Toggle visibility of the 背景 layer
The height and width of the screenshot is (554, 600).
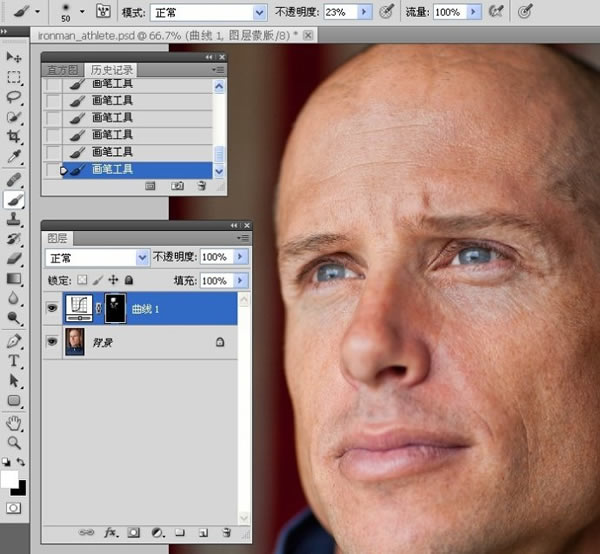(x=50, y=342)
